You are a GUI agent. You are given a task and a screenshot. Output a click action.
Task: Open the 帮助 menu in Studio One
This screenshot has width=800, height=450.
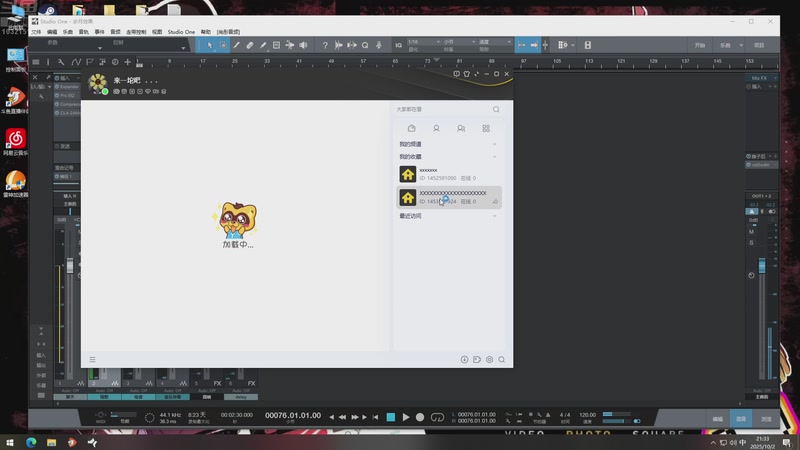point(206,32)
